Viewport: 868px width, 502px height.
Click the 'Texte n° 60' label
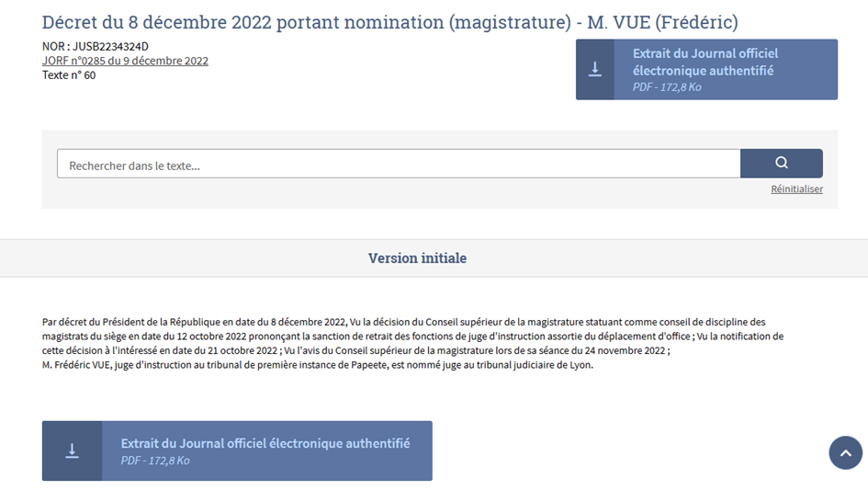point(69,75)
